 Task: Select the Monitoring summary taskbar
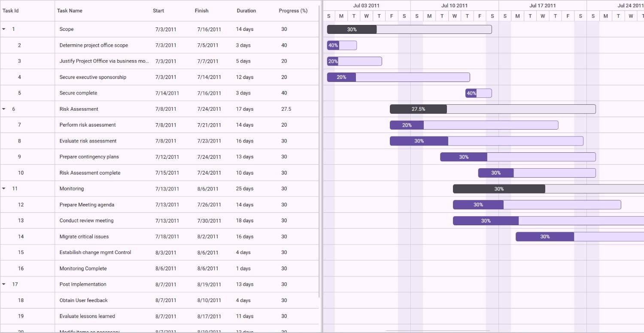pyautogui.click(x=548, y=189)
